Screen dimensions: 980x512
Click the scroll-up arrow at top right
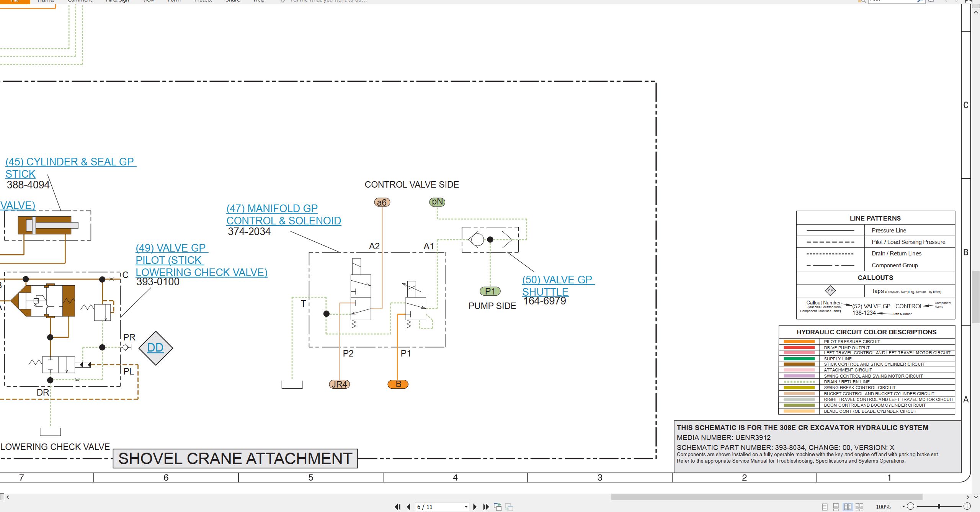click(x=976, y=12)
